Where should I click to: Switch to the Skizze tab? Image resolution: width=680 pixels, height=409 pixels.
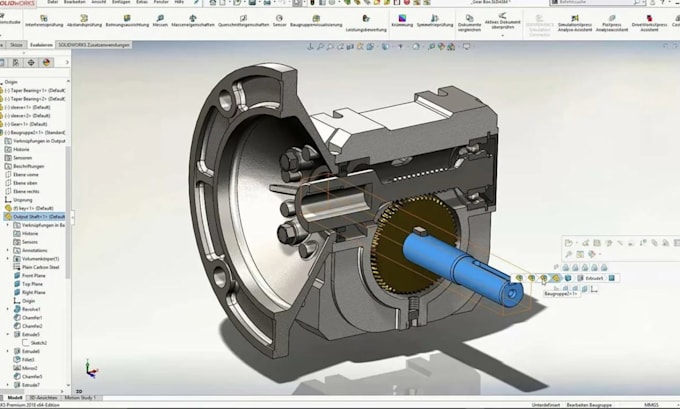tap(16, 45)
